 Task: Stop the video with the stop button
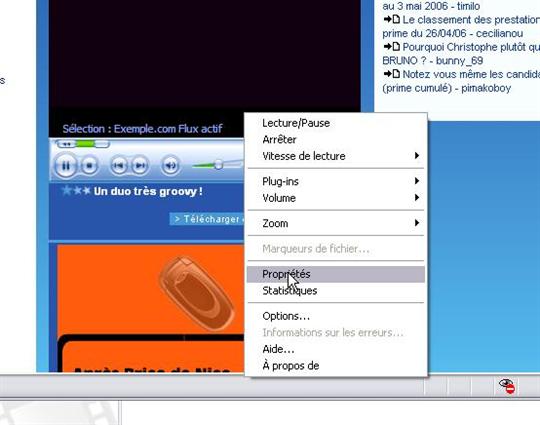pyautogui.click(x=89, y=166)
